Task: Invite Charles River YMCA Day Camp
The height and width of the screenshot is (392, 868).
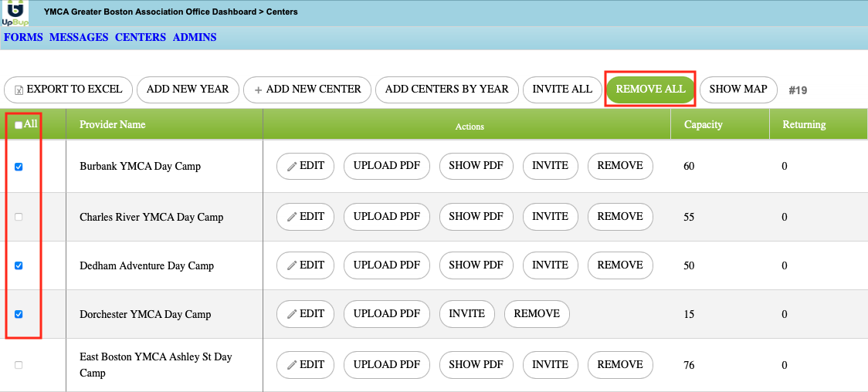Action: (551, 217)
